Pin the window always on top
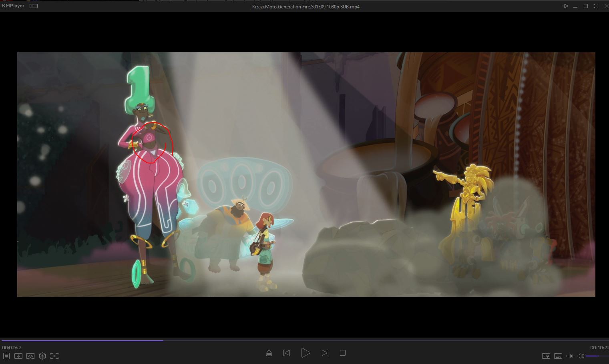 point(565,6)
